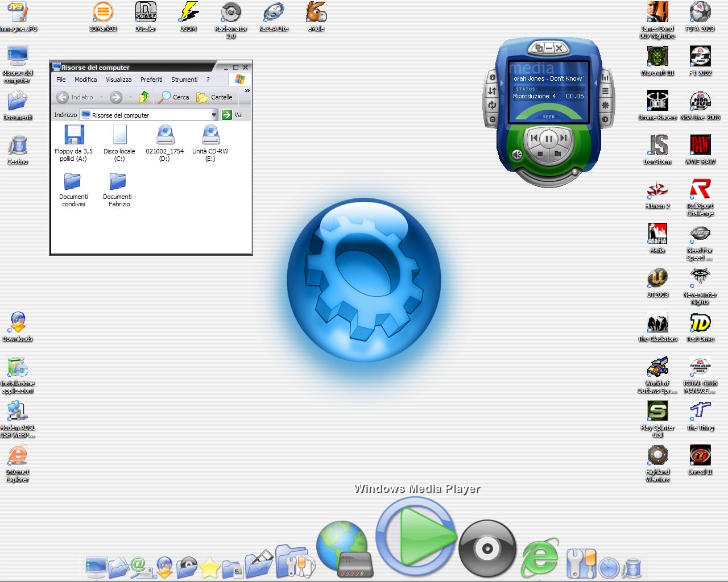Click the Cerca search button
The width and height of the screenshot is (728, 582).
click(x=173, y=97)
